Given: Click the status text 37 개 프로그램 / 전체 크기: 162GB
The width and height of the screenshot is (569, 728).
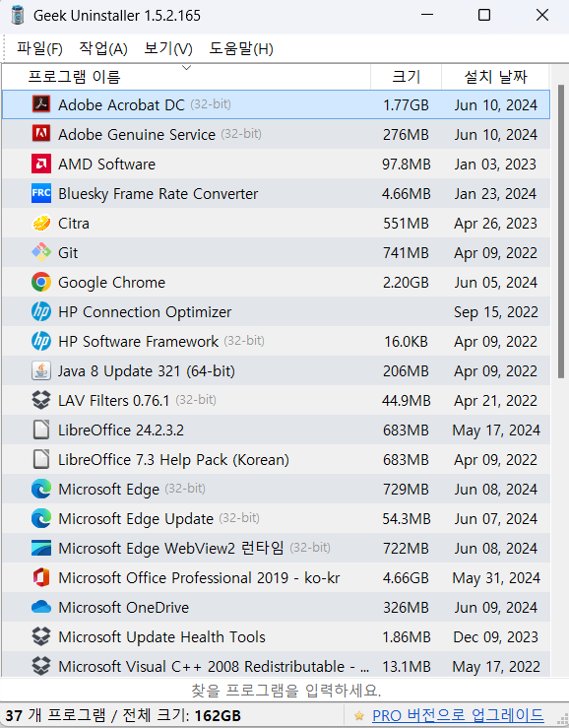Looking at the screenshot, I should [123, 715].
